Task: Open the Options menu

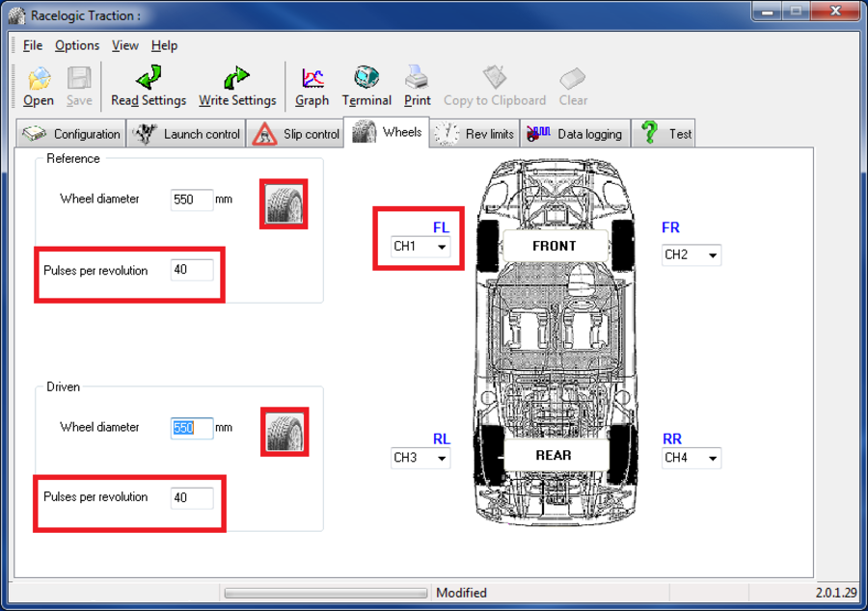Action: (x=77, y=45)
